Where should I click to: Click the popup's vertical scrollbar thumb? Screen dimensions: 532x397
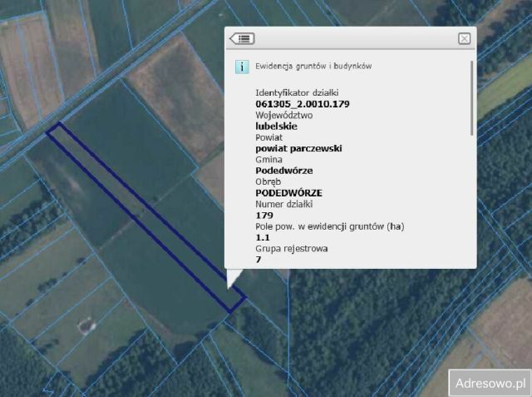click(x=471, y=98)
